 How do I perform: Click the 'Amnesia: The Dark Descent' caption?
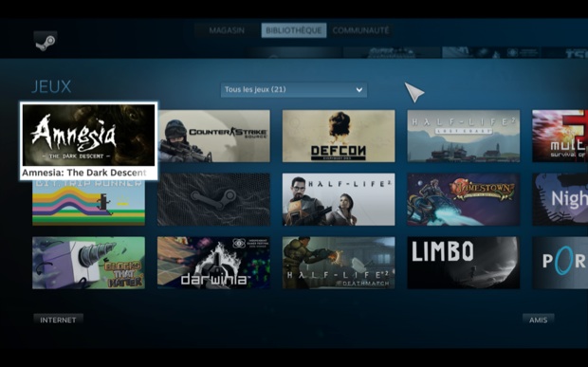point(84,173)
